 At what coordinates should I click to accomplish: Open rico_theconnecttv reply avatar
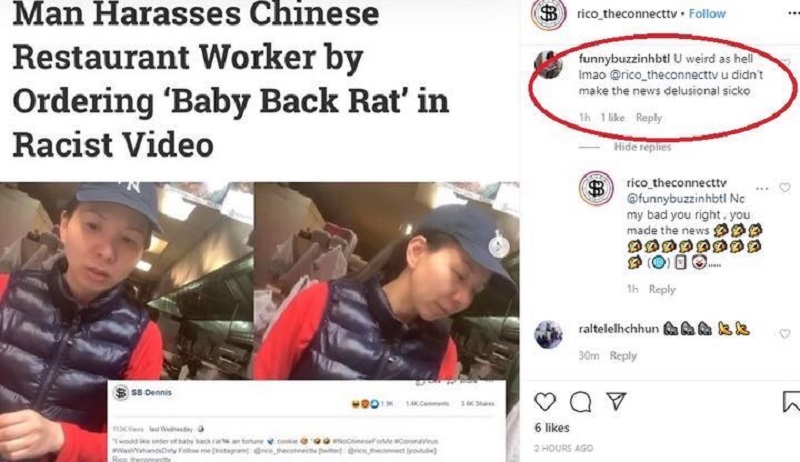(x=596, y=188)
